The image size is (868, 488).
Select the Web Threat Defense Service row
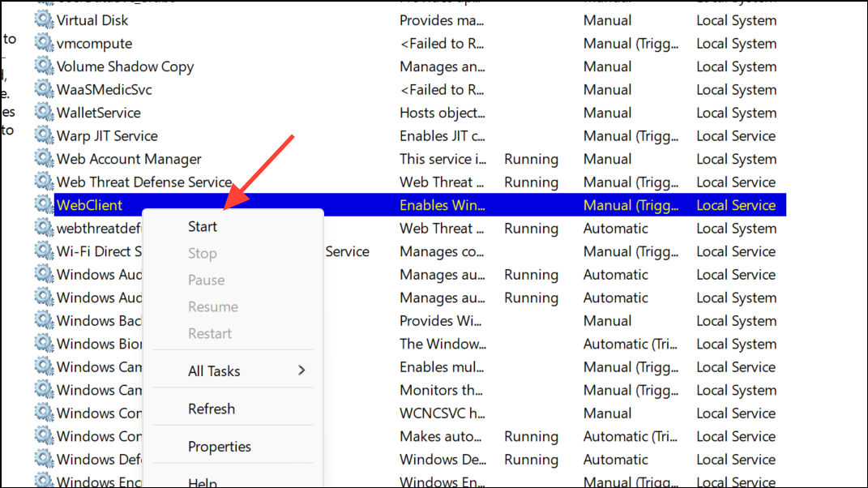[144, 182]
